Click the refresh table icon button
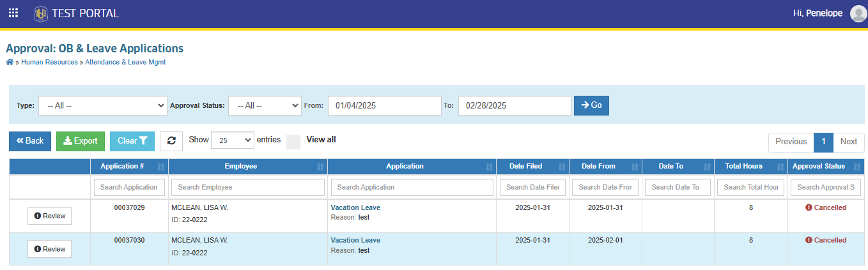Screen dimensions: 868x270 pos(171,141)
